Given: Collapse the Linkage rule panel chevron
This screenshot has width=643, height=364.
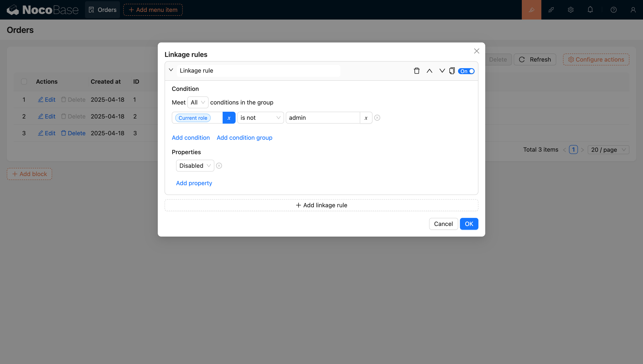Looking at the screenshot, I should 171,70.
